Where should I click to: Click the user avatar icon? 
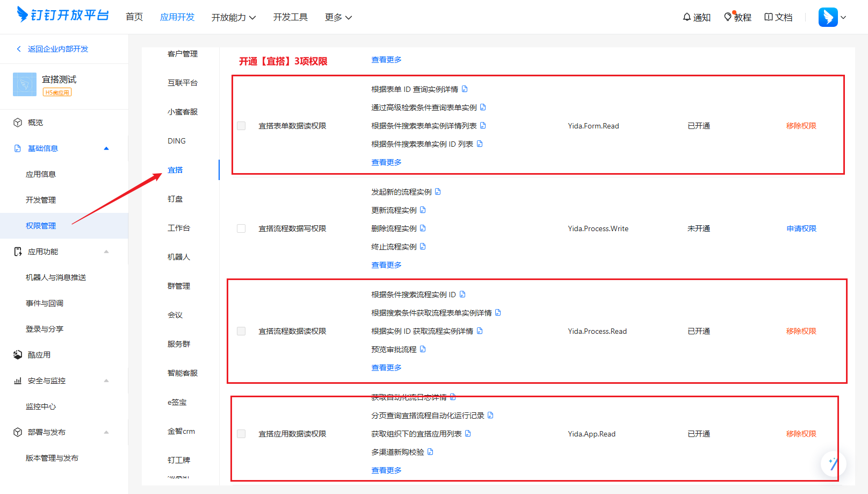(828, 17)
